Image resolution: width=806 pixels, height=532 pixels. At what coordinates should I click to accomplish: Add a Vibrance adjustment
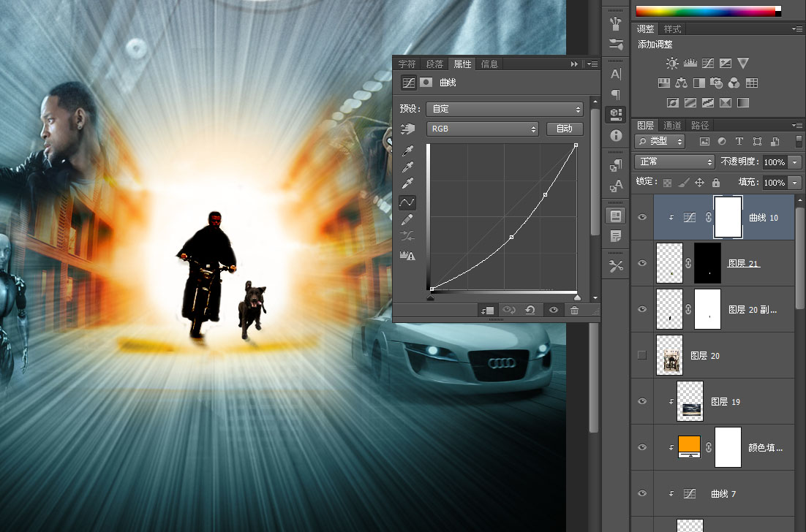pos(743,63)
